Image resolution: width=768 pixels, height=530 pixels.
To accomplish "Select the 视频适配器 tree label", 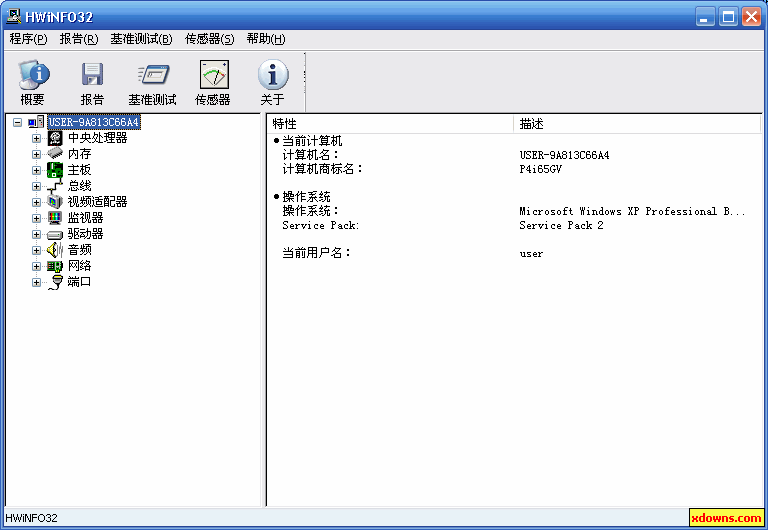I will click(97, 202).
